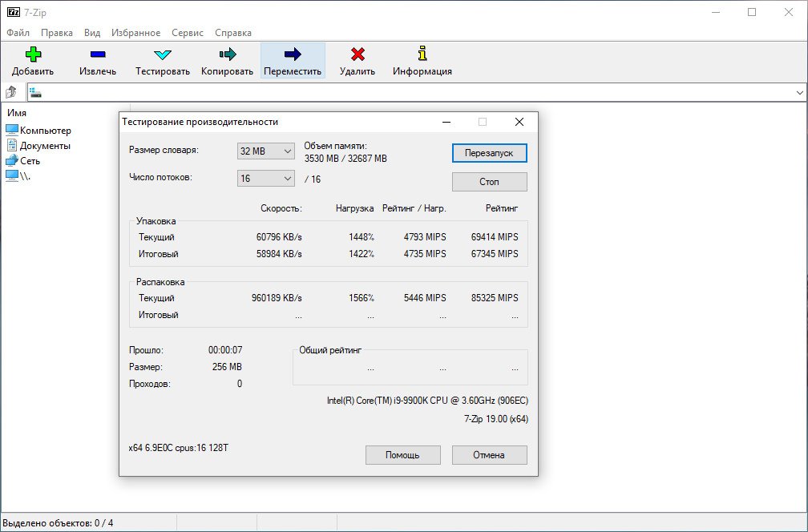The width and height of the screenshot is (808, 532).
Task: Click the Выделено объектов: 0 / 4 status
Action: [58, 522]
